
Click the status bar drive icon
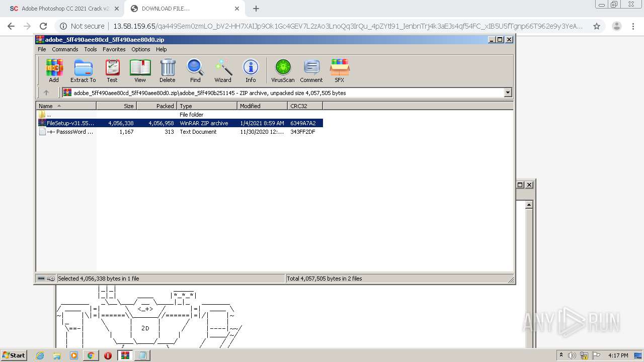(41, 279)
